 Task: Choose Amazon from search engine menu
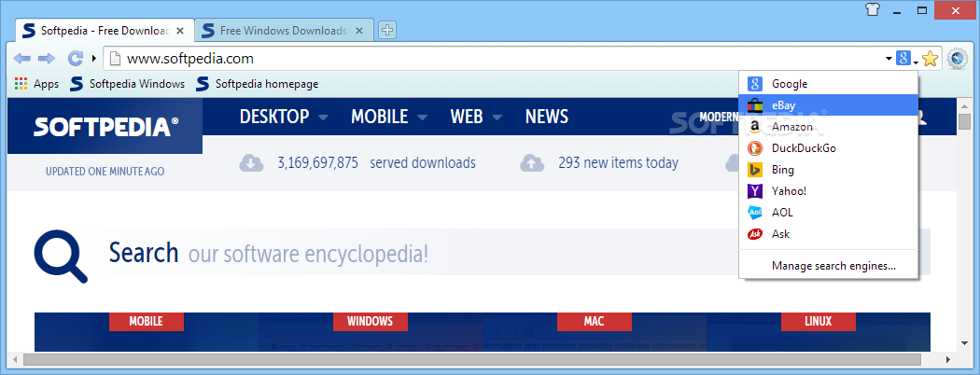(828, 127)
